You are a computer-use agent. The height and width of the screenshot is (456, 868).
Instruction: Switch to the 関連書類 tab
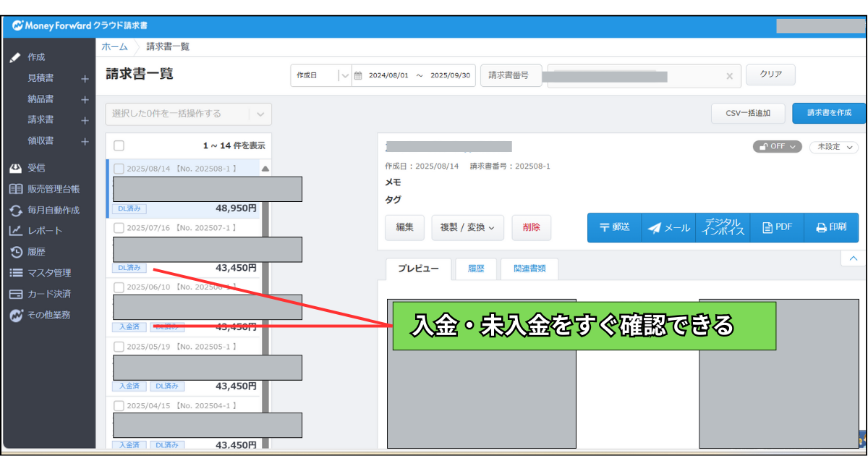pyautogui.click(x=529, y=269)
